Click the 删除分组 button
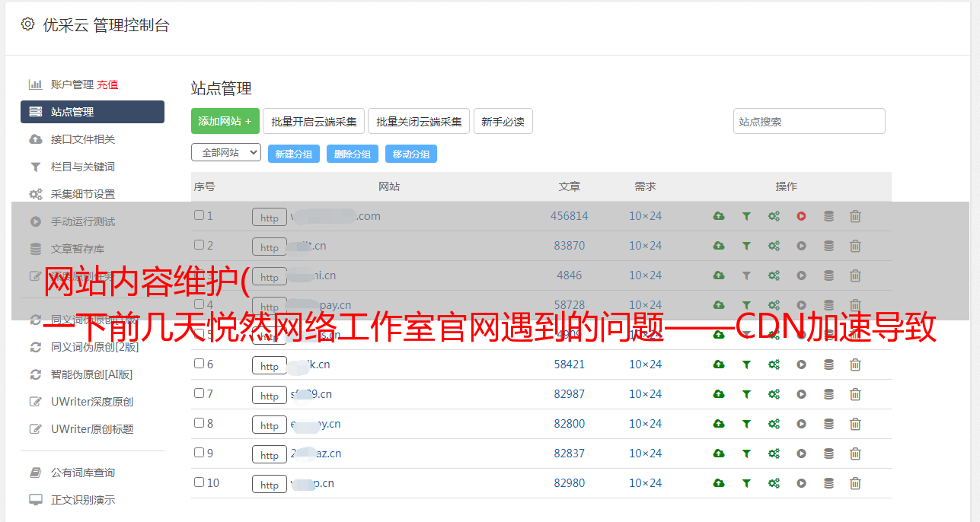Viewport: 980px width, 522px height. (353, 154)
